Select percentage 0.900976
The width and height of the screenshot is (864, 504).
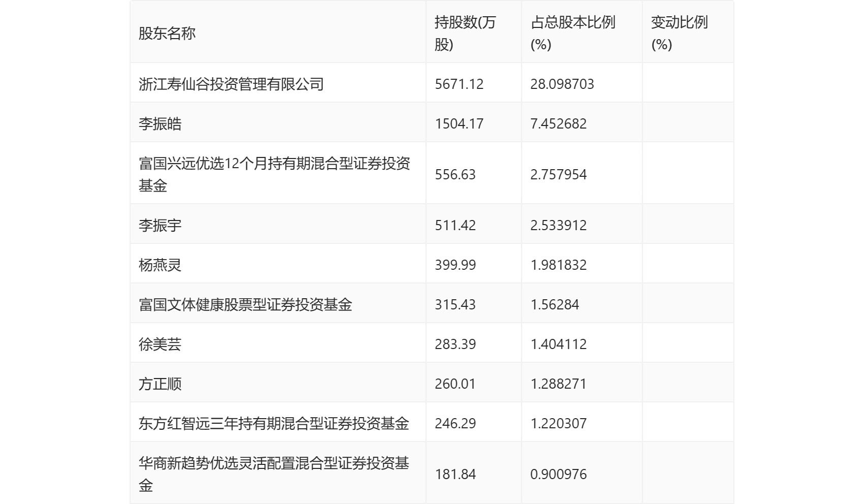(x=559, y=474)
